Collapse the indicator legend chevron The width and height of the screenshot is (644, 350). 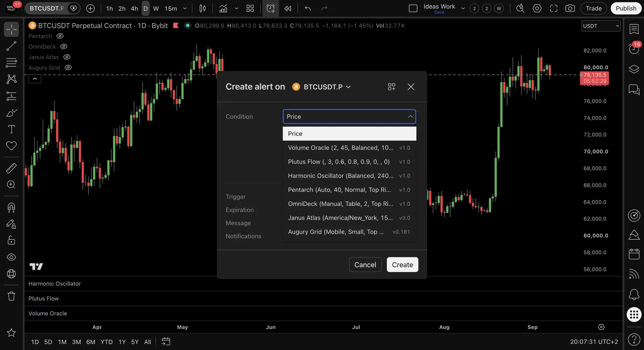35,79
